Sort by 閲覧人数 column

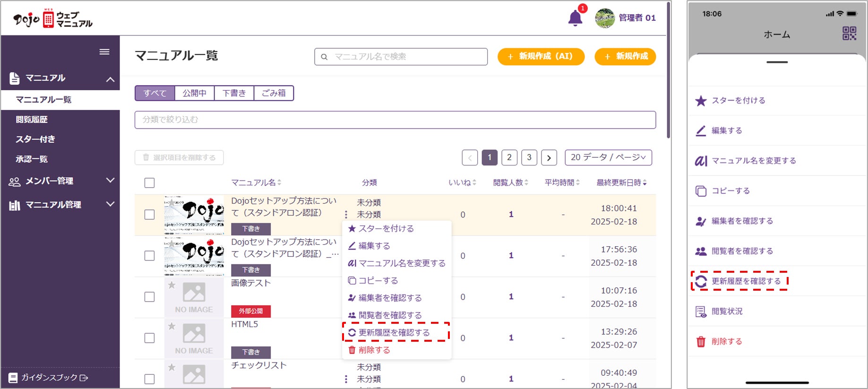(x=511, y=182)
